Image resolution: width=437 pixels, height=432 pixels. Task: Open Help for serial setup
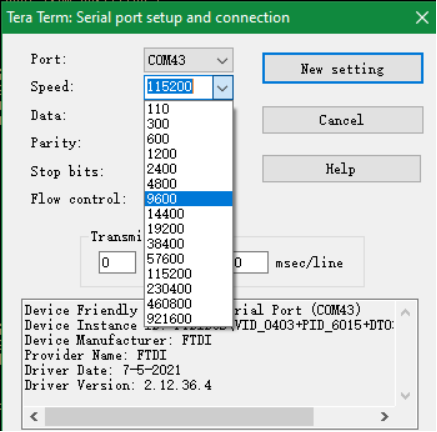[341, 169]
